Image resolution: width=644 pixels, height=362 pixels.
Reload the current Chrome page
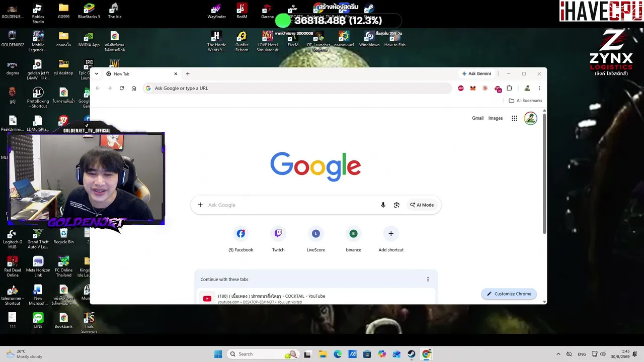click(122, 88)
